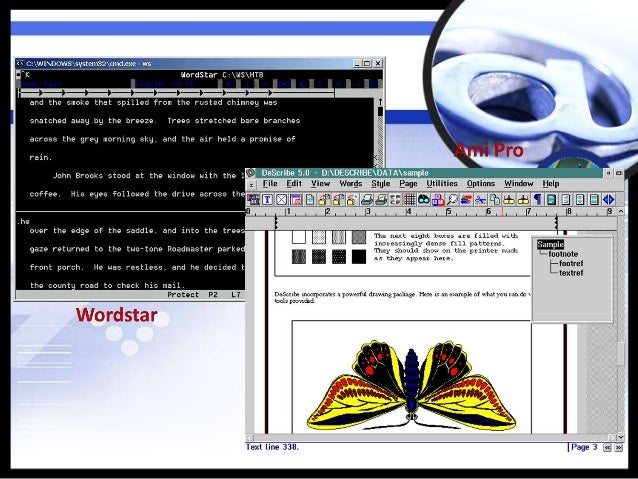Click the copy pages icon after the scissors

point(495,199)
